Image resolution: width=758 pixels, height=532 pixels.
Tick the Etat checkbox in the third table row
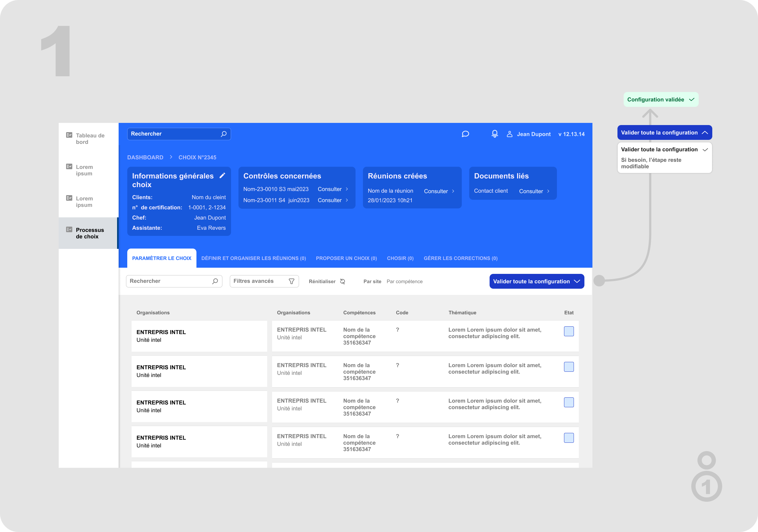[568, 402]
